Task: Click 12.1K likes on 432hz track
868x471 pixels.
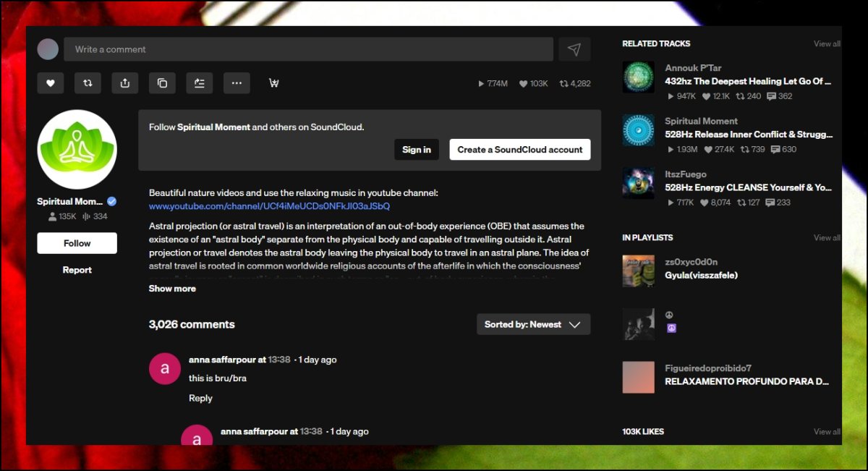Action: (x=716, y=96)
